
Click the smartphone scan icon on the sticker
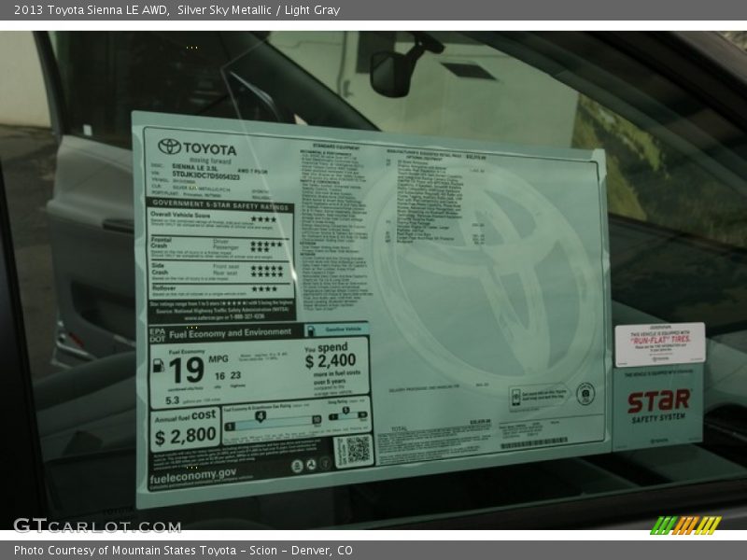(516, 399)
